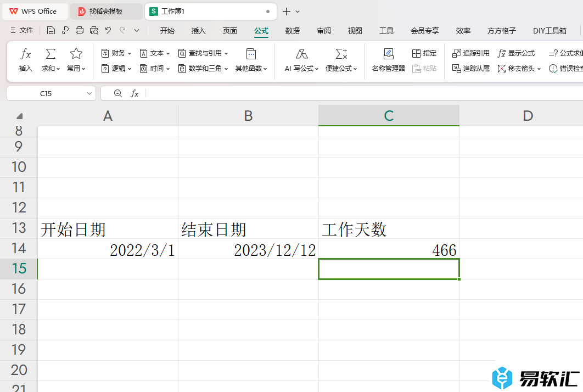Screen dimensions: 583x392
Task: Open AI 写公式 tool
Action: [x=301, y=59]
